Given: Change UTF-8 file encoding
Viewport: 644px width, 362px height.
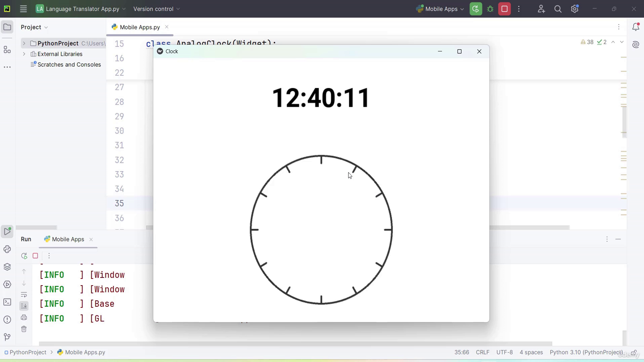Looking at the screenshot, I should pyautogui.click(x=504, y=352).
